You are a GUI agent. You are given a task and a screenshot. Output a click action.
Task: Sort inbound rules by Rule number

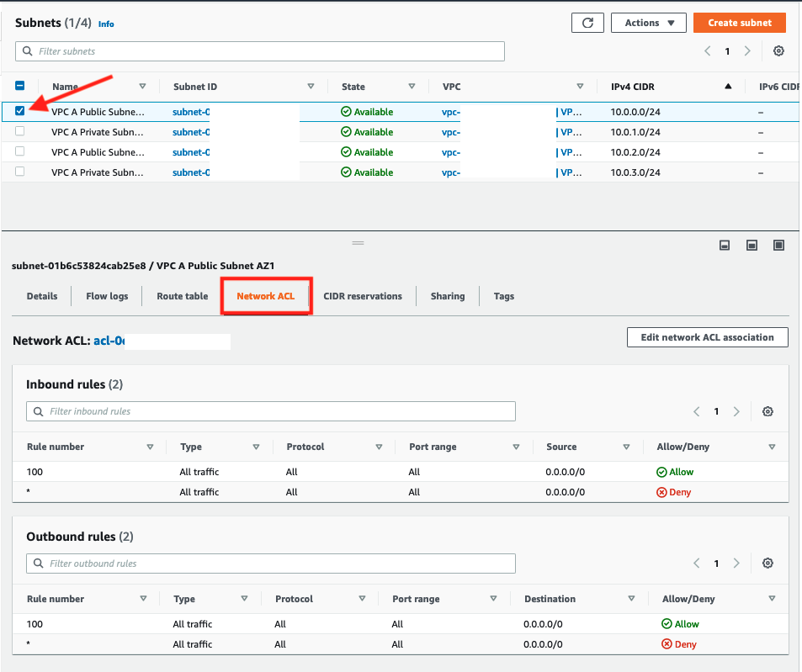click(x=150, y=447)
